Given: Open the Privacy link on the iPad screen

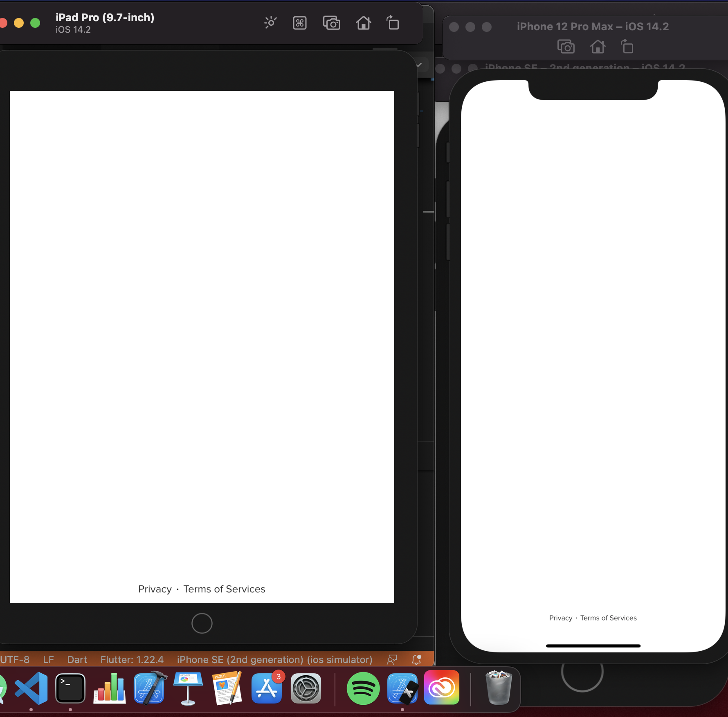Looking at the screenshot, I should point(155,589).
